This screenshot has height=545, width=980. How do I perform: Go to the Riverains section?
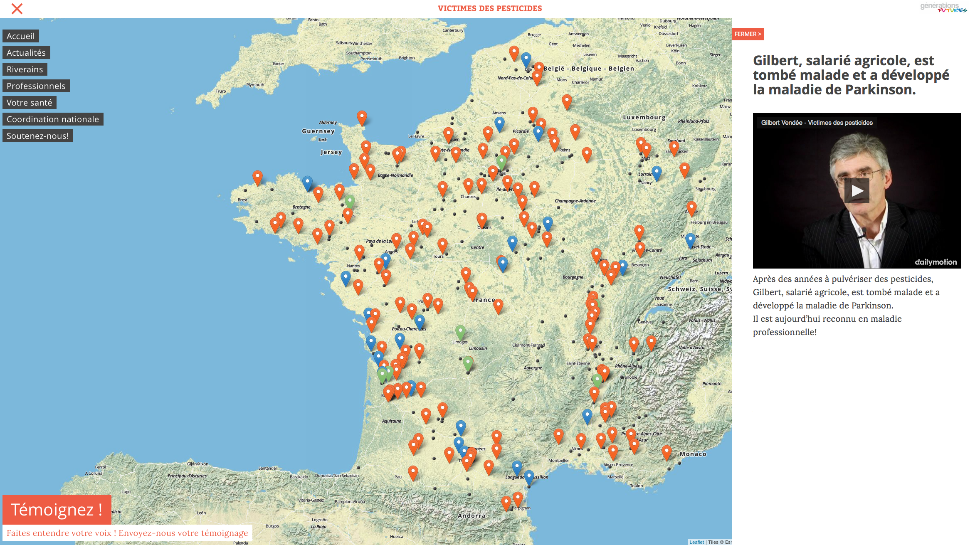[x=25, y=69]
